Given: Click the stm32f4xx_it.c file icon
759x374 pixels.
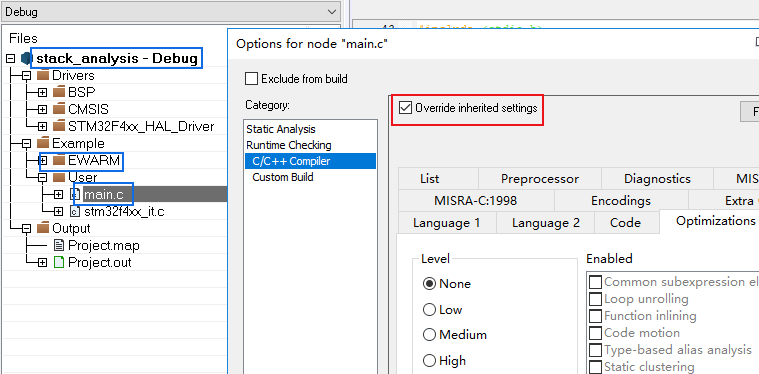Looking at the screenshot, I should click(x=75, y=211).
